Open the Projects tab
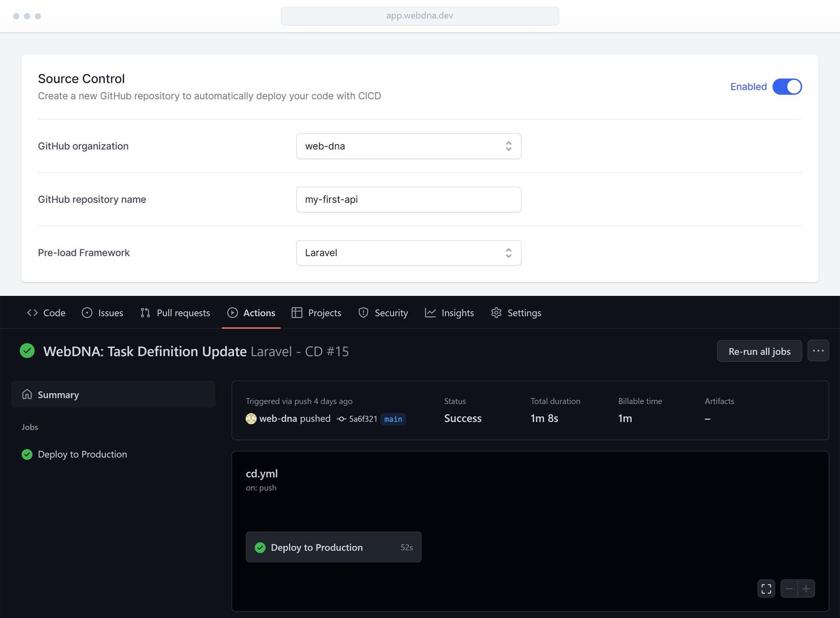The height and width of the screenshot is (618, 840). [316, 313]
